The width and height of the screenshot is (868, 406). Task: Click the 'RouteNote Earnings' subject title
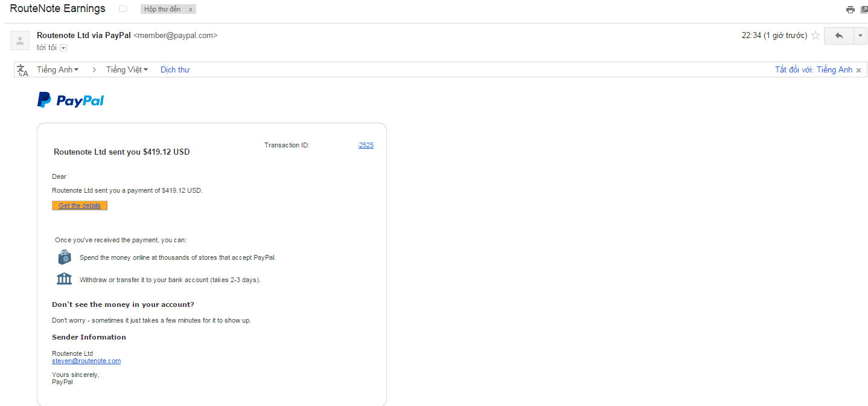tap(57, 9)
